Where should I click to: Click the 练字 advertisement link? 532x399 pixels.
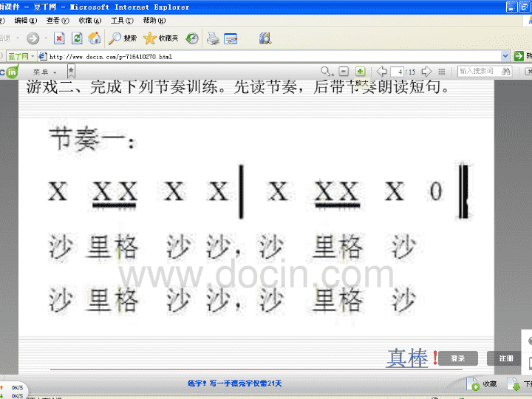(x=235, y=383)
